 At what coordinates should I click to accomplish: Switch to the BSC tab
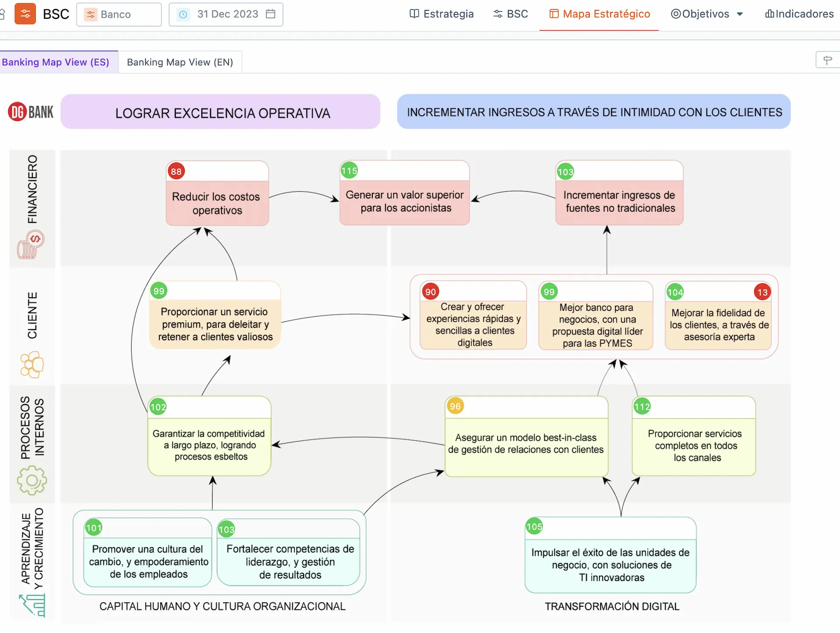point(511,14)
